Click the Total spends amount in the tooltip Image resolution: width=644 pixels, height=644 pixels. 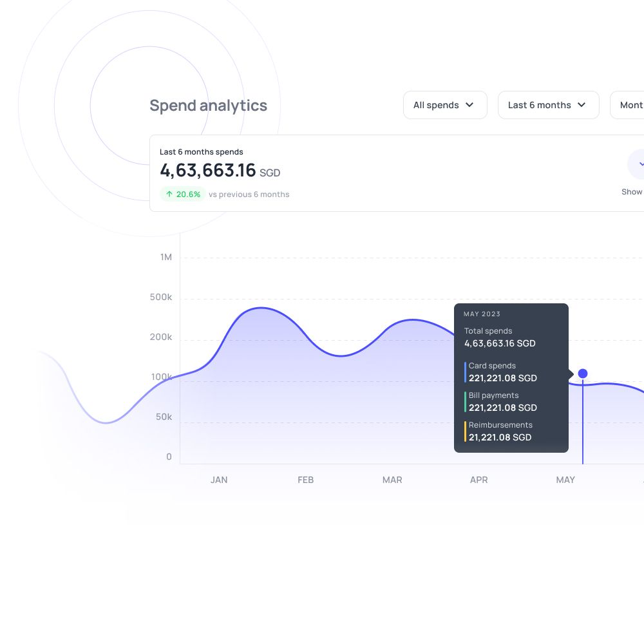coord(500,343)
